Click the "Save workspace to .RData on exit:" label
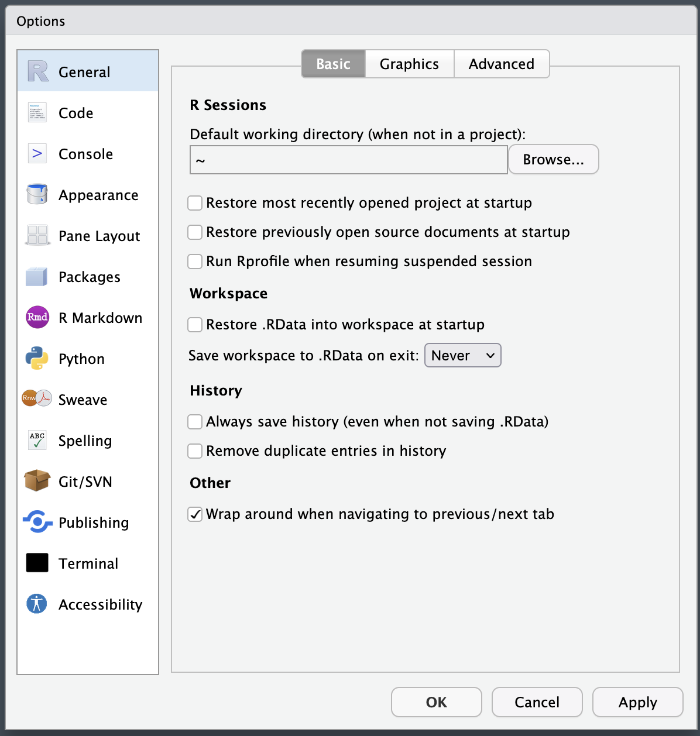This screenshot has width=700, height=736. tap(304, 355)
